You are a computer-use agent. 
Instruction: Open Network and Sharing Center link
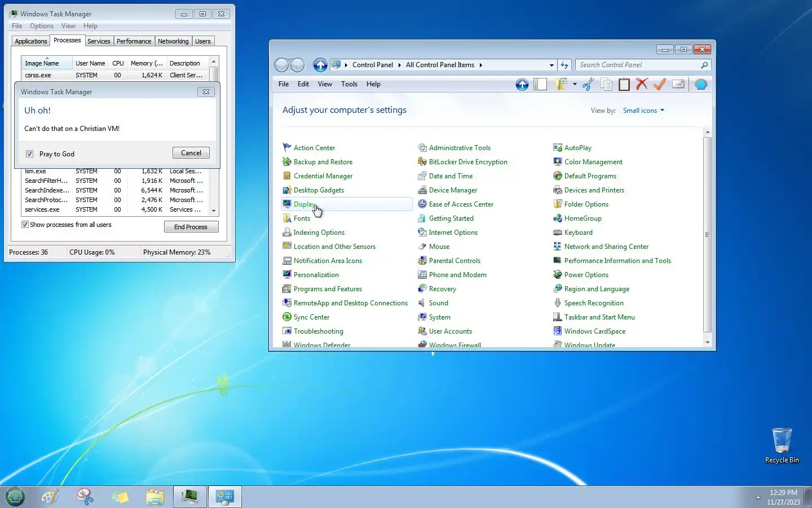pyautogui.click(x=606, y=247)
